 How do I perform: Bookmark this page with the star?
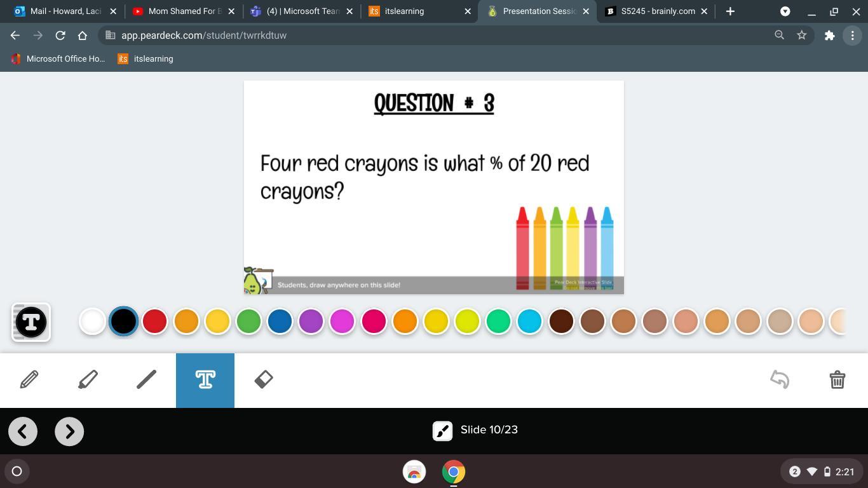tap(802, 36)
